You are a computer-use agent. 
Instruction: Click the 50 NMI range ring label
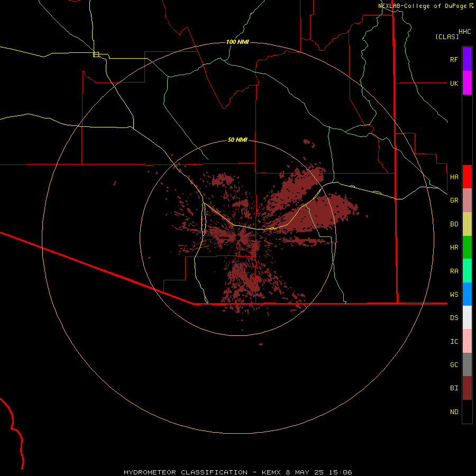pyautogui.click(x=237, y=140)
